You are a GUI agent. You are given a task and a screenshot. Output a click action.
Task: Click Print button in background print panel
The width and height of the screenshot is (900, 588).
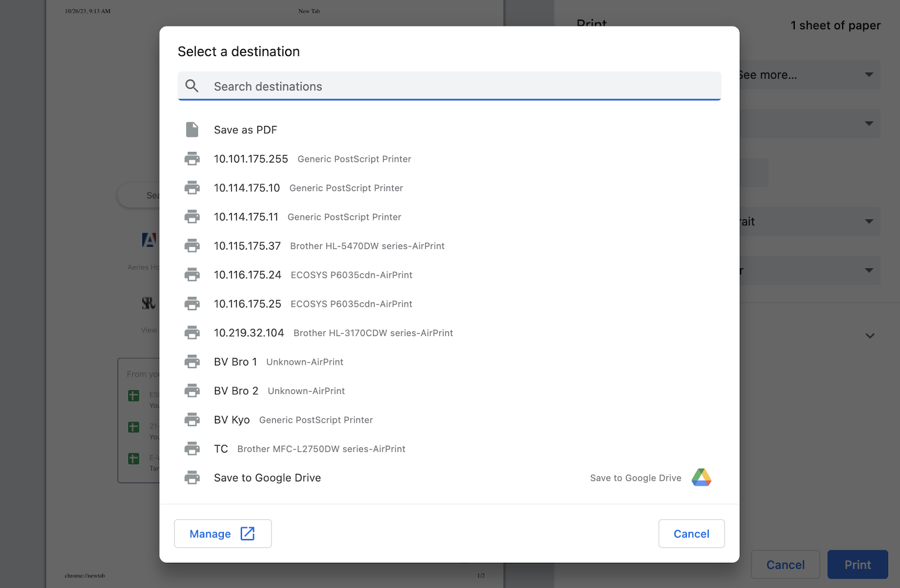(x=857, y=564)
